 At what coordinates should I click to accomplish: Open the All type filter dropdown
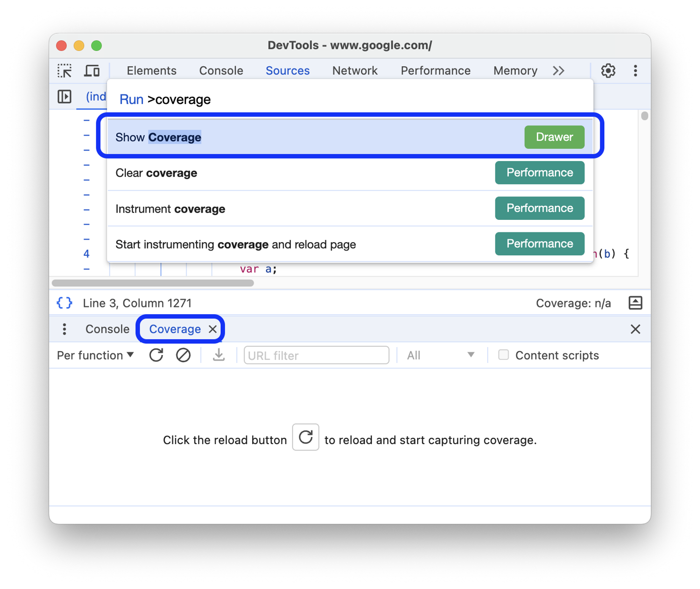[x=440, y=355]
